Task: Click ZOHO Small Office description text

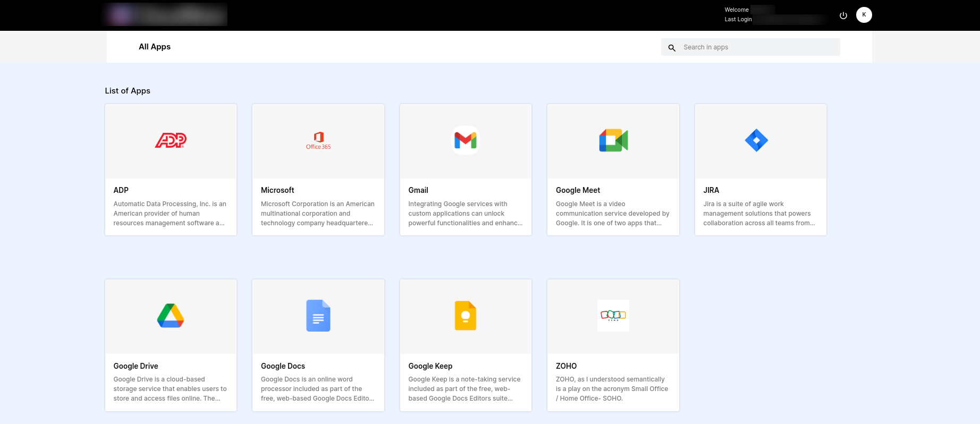Action: (x=612, y=389)
